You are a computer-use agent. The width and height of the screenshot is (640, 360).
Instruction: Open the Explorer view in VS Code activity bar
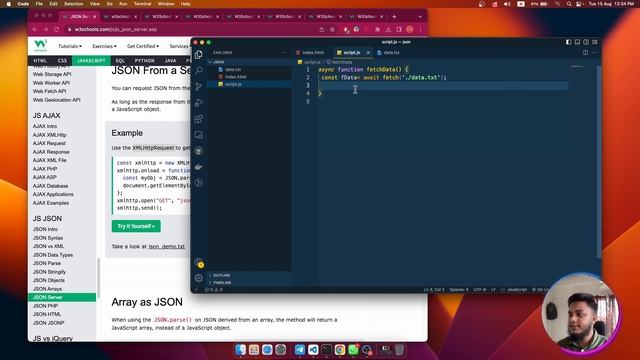[199, 54]
